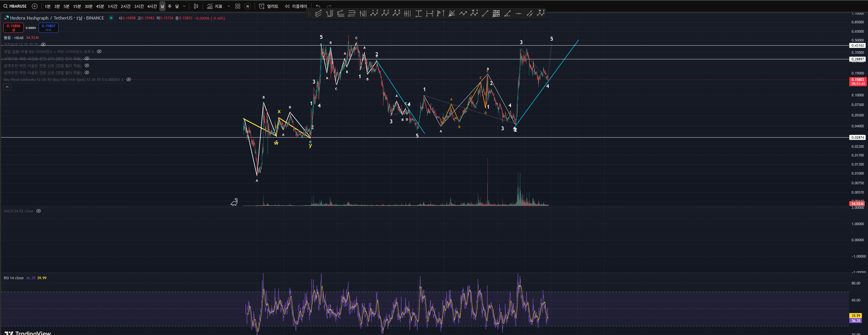Select the Trend Angle drawing tool
868x335 pixels.
(507, 13)
